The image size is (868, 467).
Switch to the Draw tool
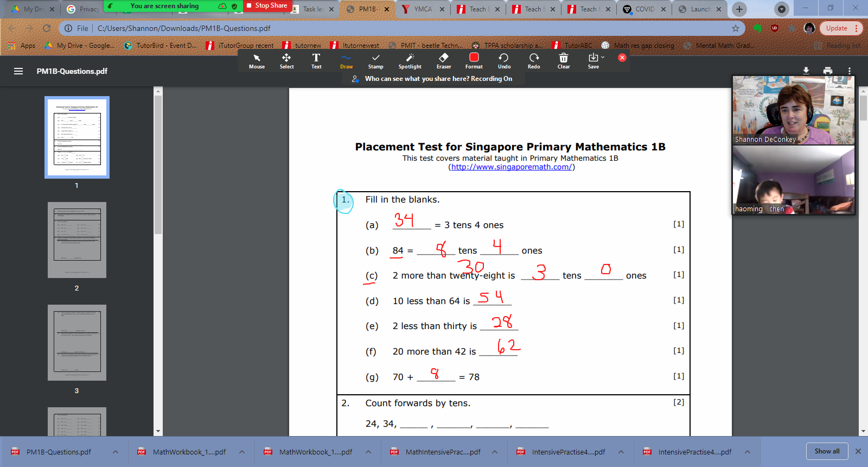(346, 61)
